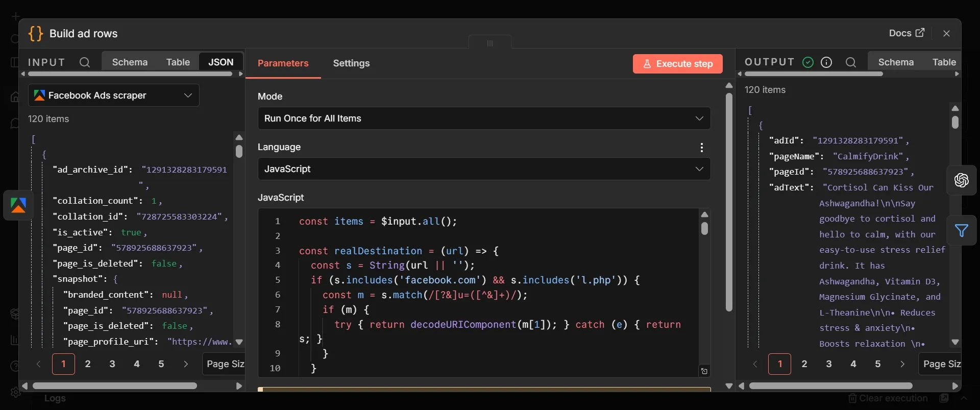Image resolution: width=980 pixels, height=410 pixels.
Task: Click the Build ad rows code braces icon
Action: (36, 34)
